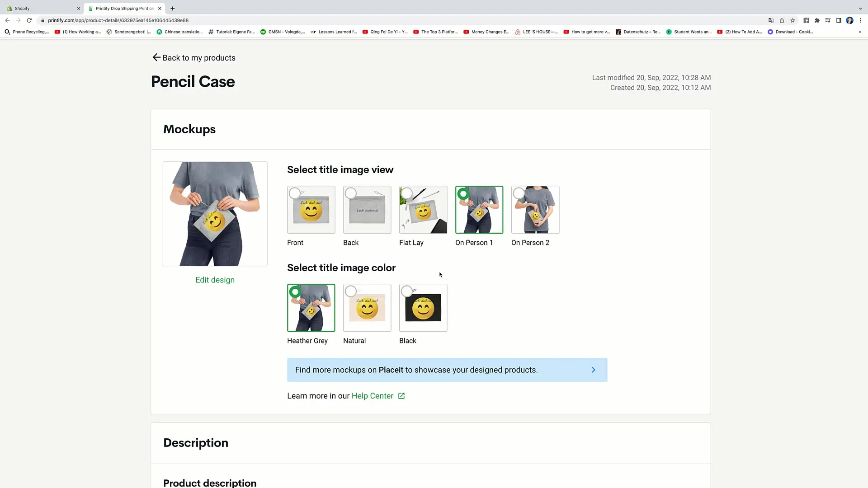This screenshot has height=488, width=868.
Task: Click the pencil case thumbnail preview image
Action: pyautogui.click(x=215, y=213)
